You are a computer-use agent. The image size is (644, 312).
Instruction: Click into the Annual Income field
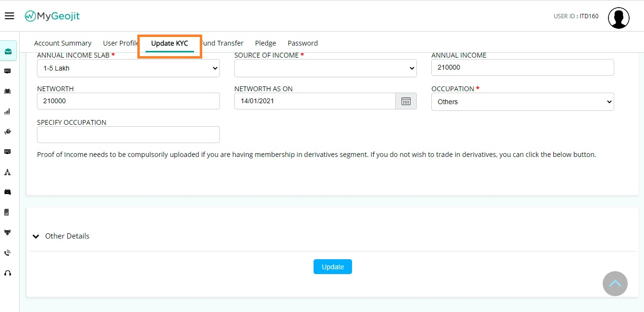[x=522, y=68]
